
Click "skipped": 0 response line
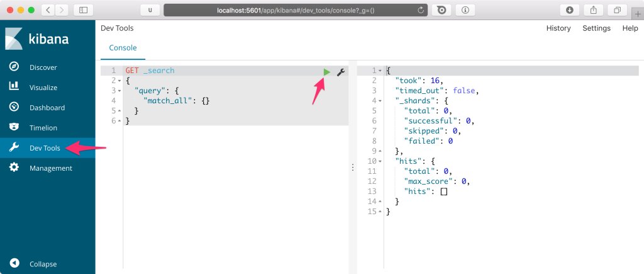tap(433, 131)
